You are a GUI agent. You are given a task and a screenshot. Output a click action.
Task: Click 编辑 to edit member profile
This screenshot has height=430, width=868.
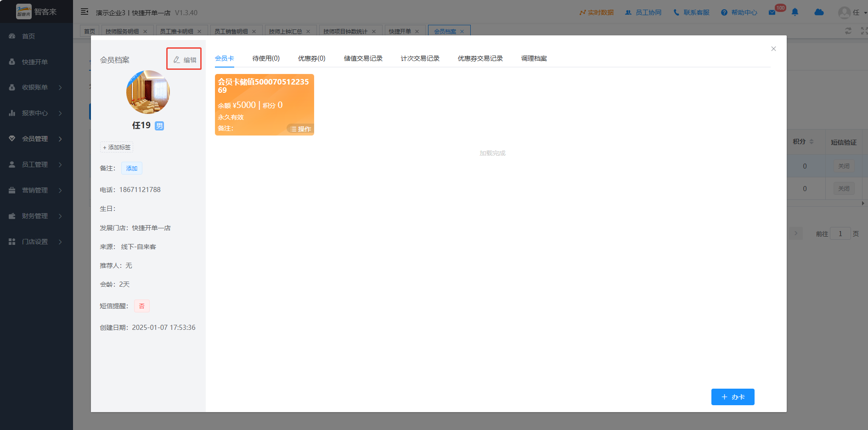click(x=184, y=60)
